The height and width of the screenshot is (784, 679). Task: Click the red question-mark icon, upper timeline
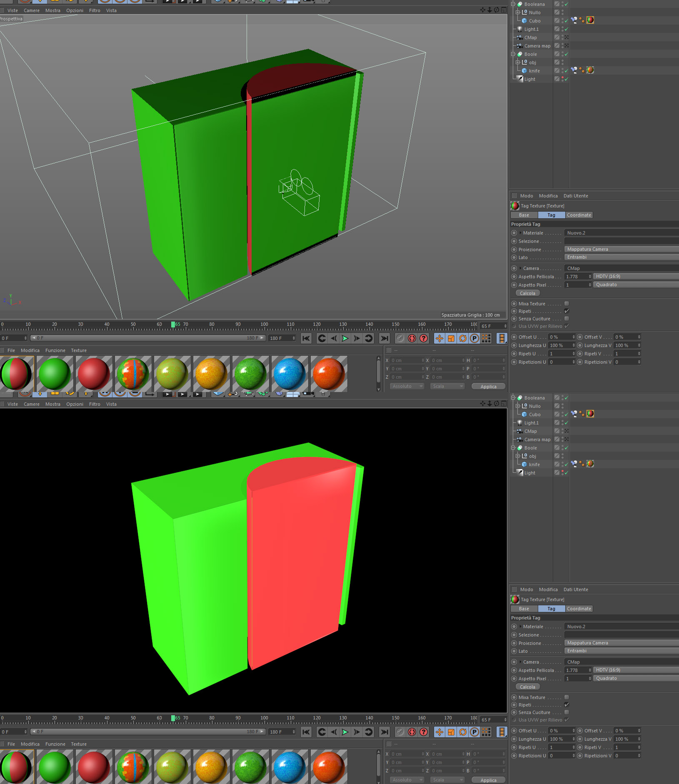tap(424, 338)
